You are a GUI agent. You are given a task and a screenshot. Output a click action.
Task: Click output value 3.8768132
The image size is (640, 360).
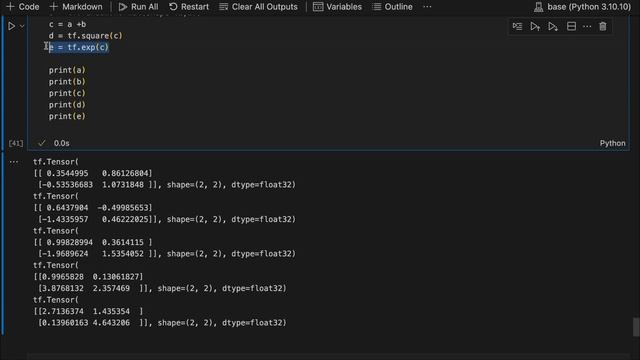[63, 289]
